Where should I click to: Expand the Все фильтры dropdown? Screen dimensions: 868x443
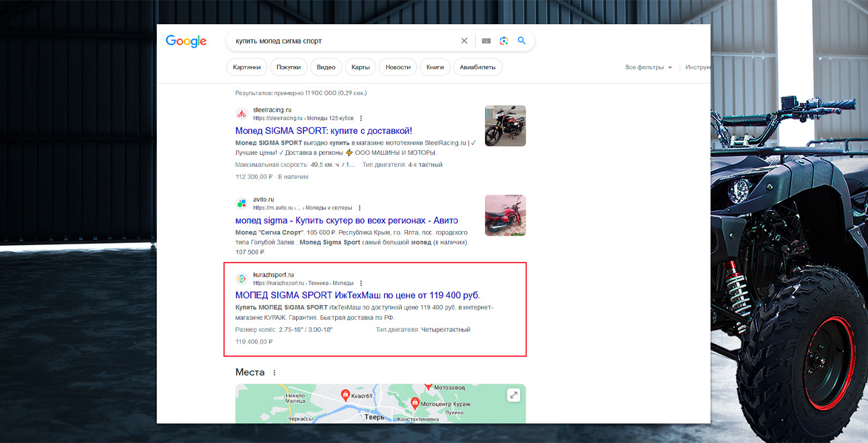point(649,67)
